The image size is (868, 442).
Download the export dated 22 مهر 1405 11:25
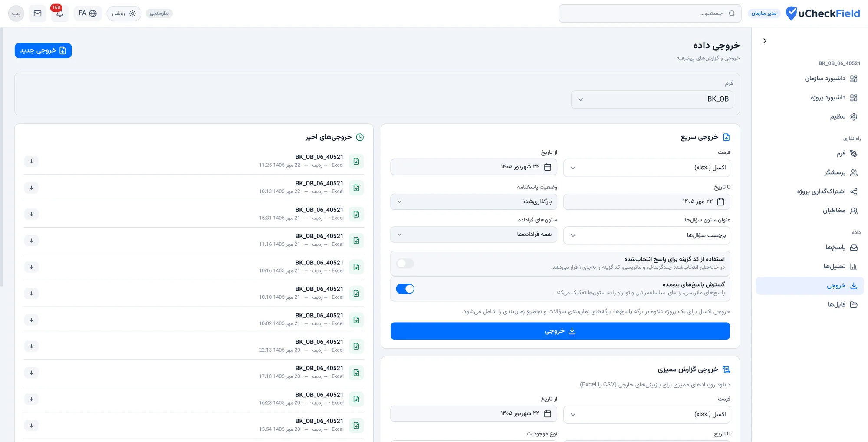click(x=31, y=162)
